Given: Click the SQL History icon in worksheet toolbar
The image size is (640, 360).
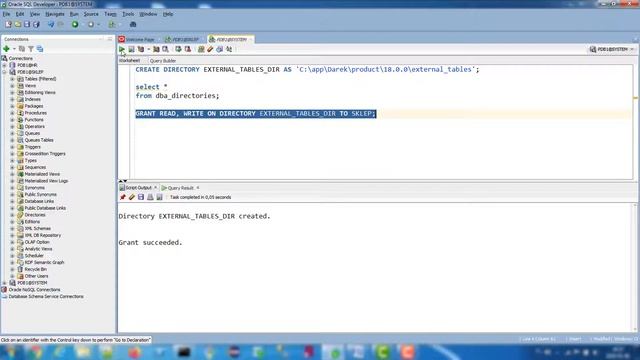Looking at the screenshot, I should [x=220, y=49].
